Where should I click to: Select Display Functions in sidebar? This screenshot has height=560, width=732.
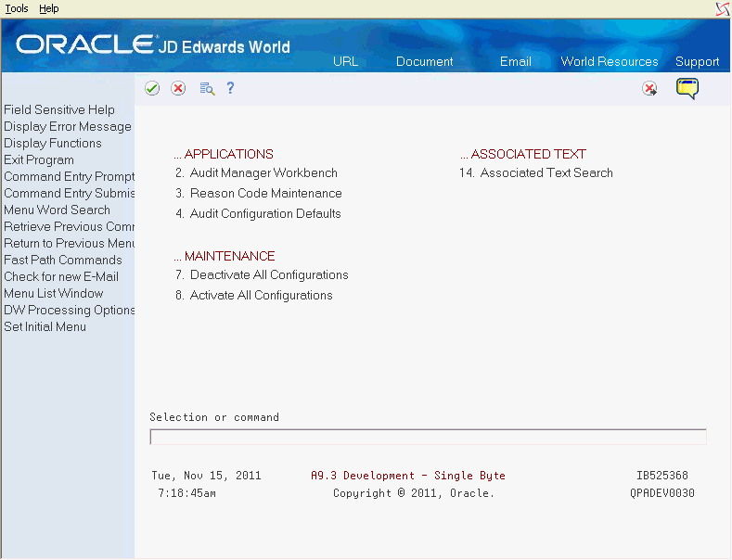pos(53,144)
